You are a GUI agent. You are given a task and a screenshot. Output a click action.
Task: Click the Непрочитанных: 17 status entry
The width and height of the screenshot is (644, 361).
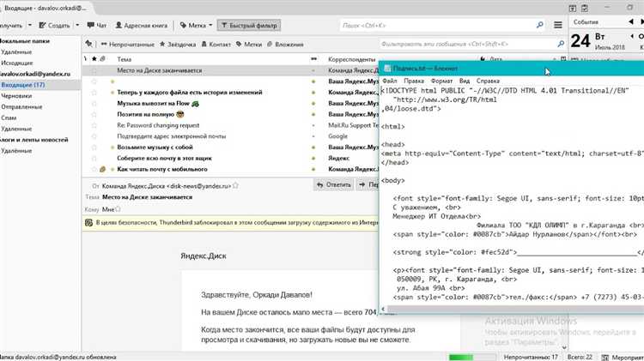click(x=531, y=357)
